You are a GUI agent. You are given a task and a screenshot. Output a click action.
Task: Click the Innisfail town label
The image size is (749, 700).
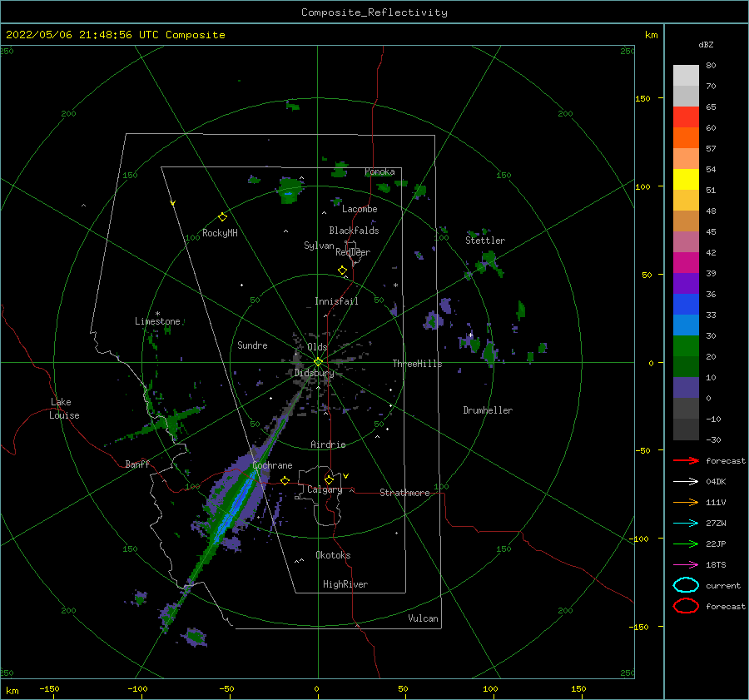336,301
